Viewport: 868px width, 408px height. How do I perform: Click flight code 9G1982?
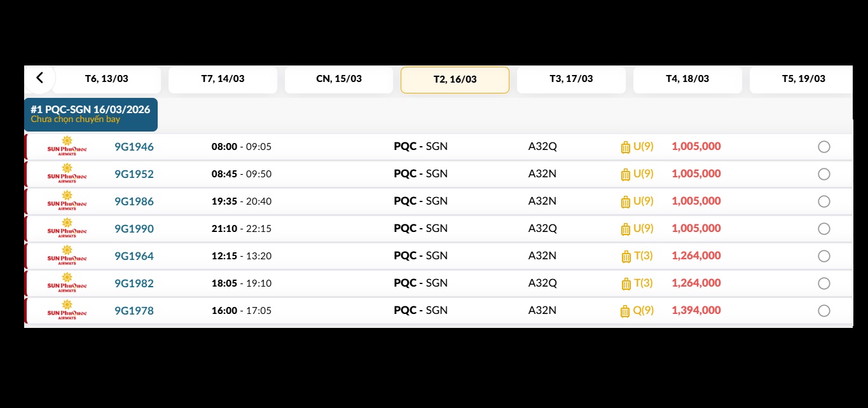pos(134,283)
